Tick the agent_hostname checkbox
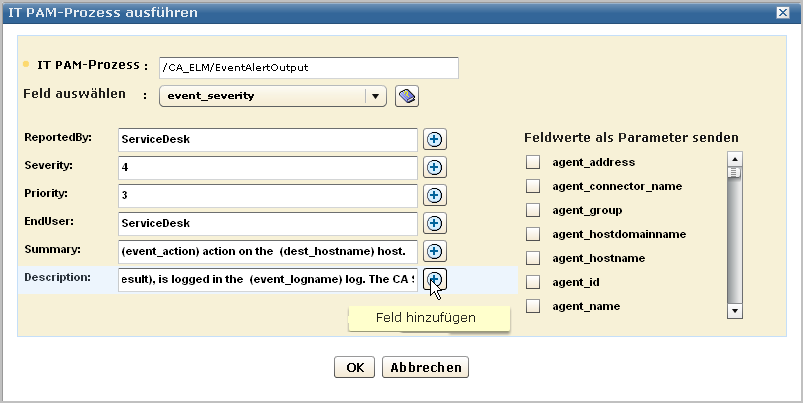The image size is (803, 403). tap(533, 258)
